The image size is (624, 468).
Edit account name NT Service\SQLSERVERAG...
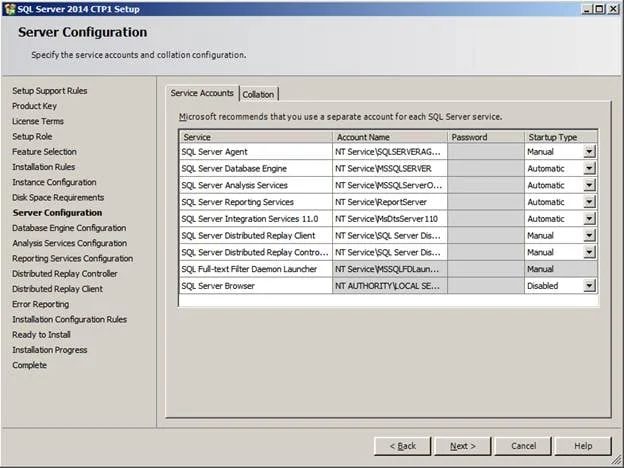pyautogui.click(x=390, y=152)
